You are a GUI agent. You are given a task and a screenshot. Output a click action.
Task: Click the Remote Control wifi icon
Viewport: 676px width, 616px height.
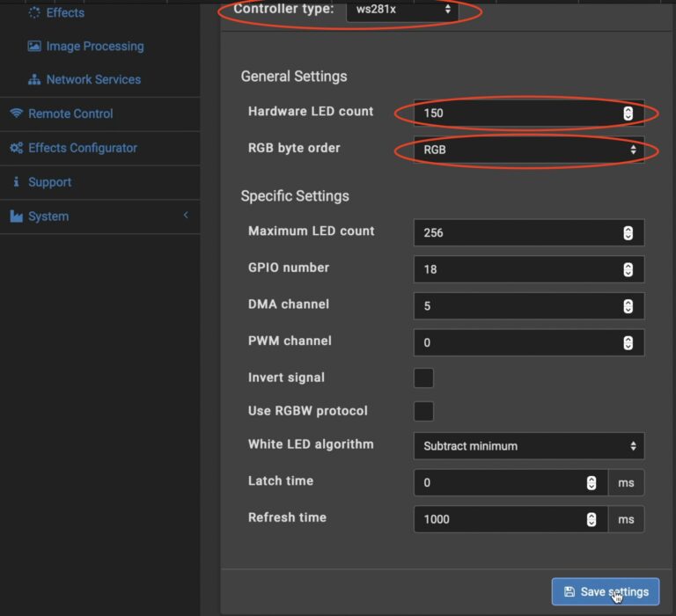16,114
